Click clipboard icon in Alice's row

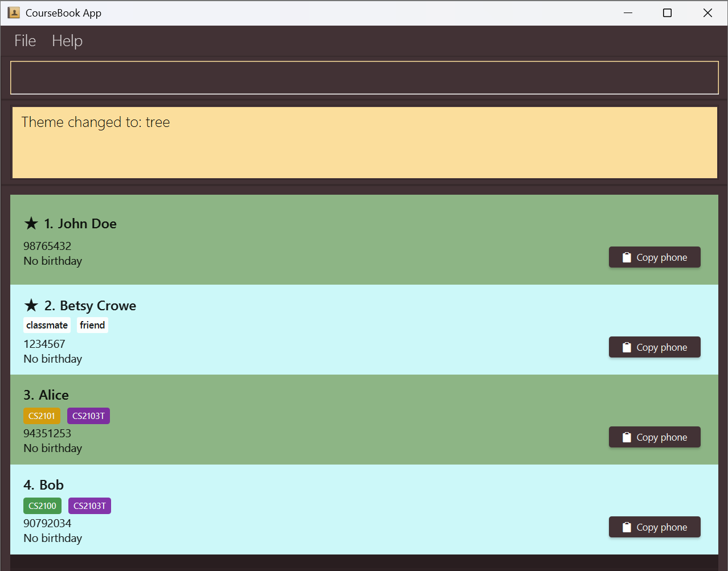(627, 437)
